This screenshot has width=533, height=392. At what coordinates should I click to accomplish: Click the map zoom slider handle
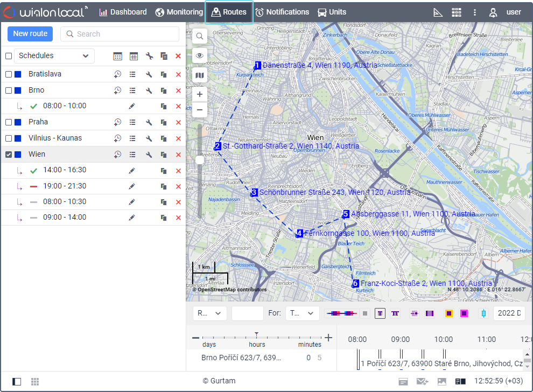(200, 160)
